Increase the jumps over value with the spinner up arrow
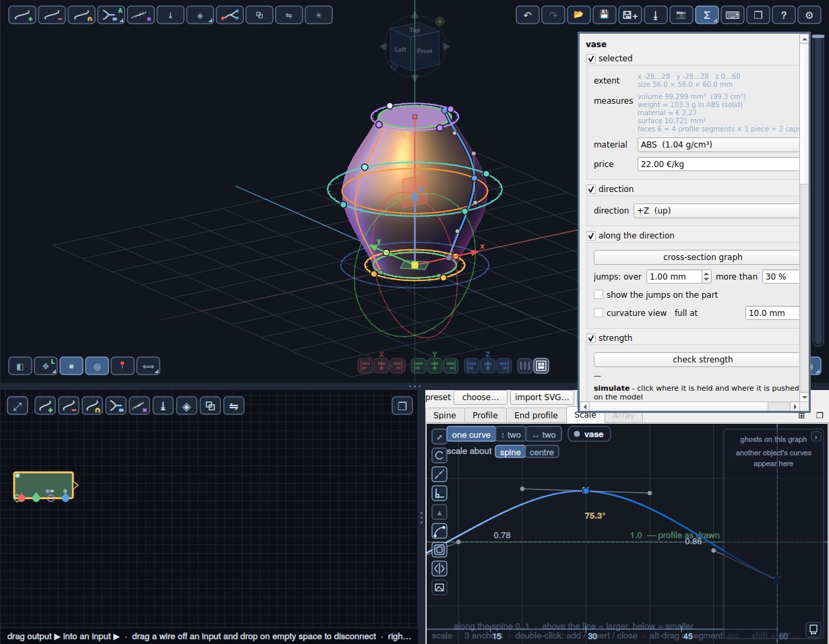Image resolution: width=829 pixels, height=644 pixels. pos(706,273)
